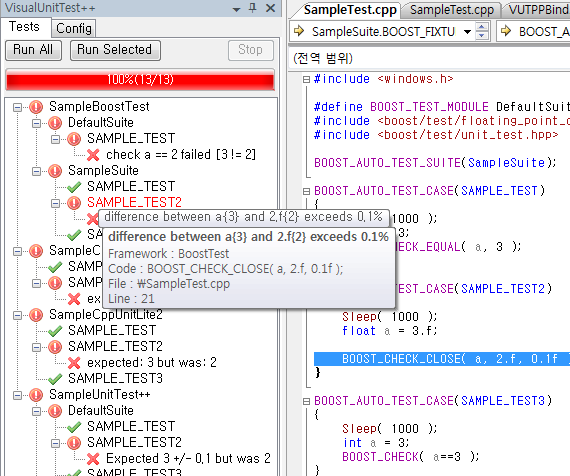Click the red X icon beside 'check a == 2 failed'
This screenshot has height=476, width=570.
tap(93, 155)
